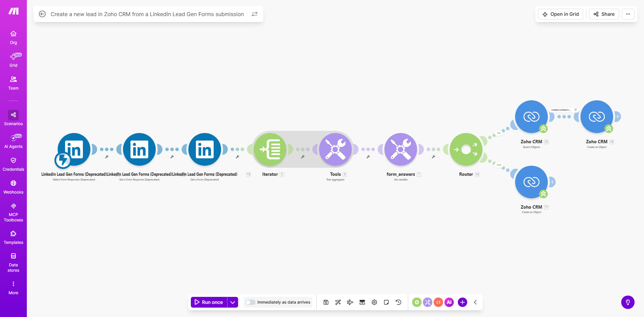Viewport: 644px width, 317px height.
Task: Open the Router module
Action: (x=466, y=149)
